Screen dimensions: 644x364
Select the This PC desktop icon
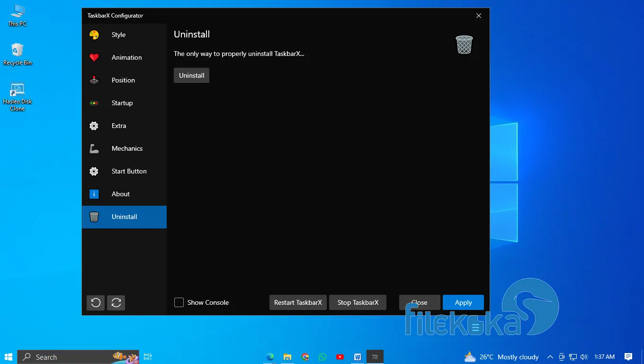click(18, 15)
